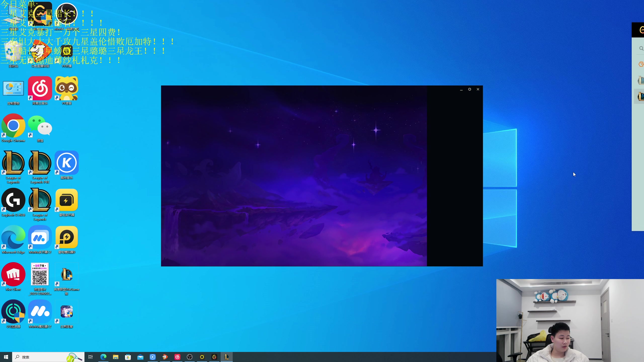The height and width of the screenshot is (362, 644).
Task: Switch to WeGame on the taskbar
Action: coord(214,357)
